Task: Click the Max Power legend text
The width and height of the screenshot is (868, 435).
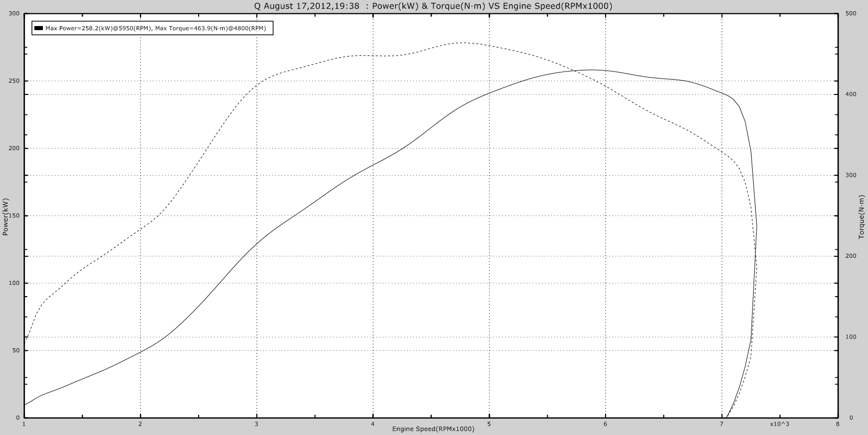Action: click(x=155, y=29)
